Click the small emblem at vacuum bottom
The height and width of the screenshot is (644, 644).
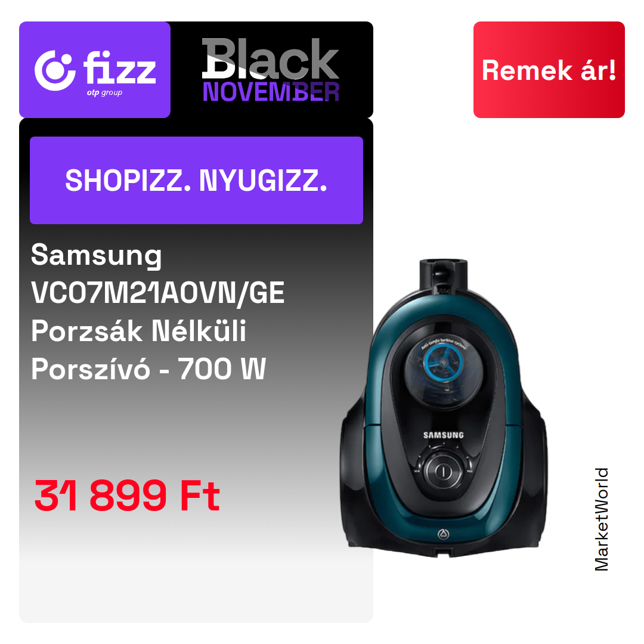[443, 534]
